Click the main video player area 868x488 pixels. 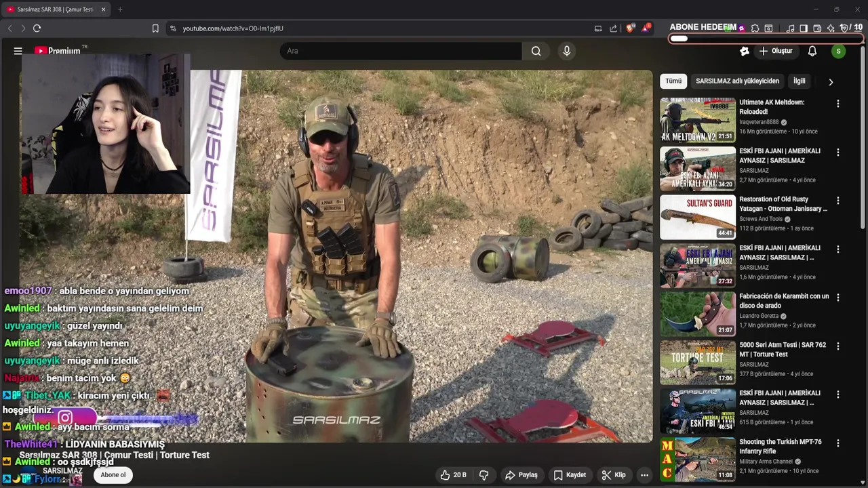(336, 256)
